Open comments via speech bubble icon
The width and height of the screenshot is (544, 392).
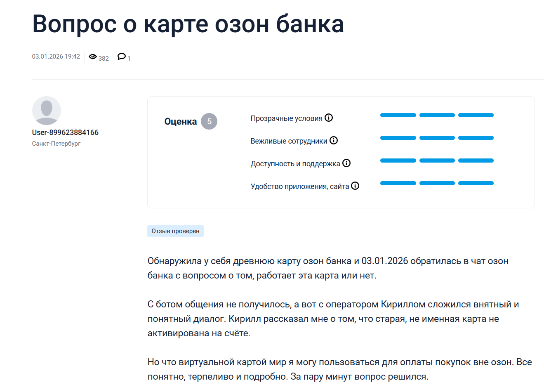coord(122,57)
